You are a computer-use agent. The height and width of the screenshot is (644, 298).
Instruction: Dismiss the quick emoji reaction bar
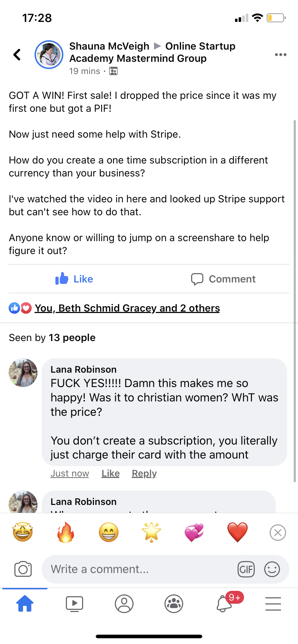(278, 533)
